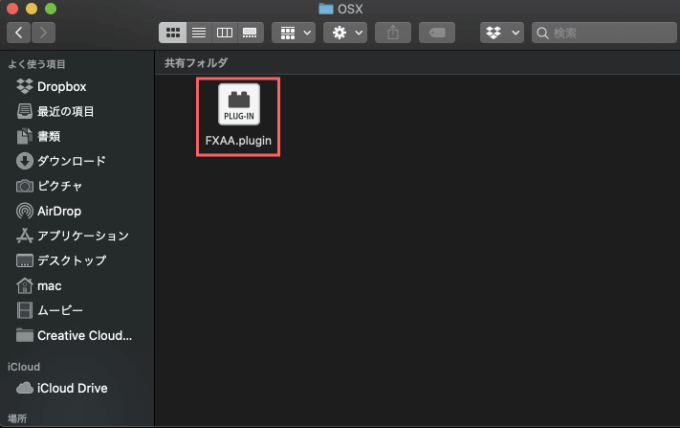Zoom the window with green button
Viewport: 680px width, 428px height.
point(51,9)
